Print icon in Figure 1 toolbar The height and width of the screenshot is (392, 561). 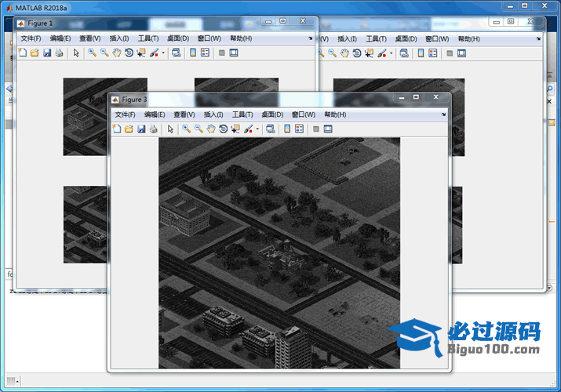point(60,53)
